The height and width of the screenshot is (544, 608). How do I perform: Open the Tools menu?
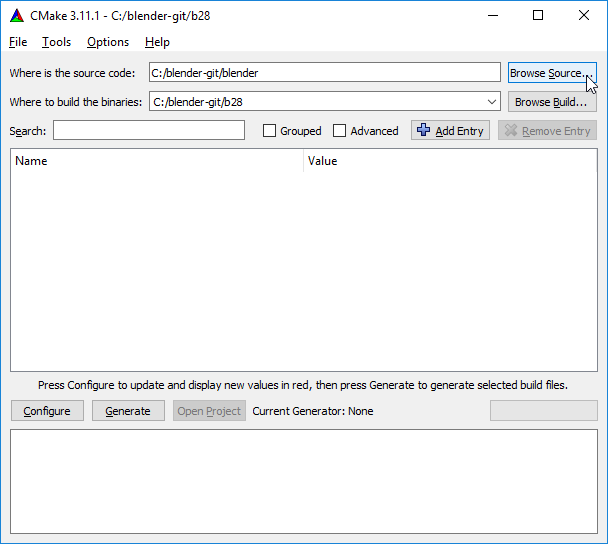coord(56,42)
